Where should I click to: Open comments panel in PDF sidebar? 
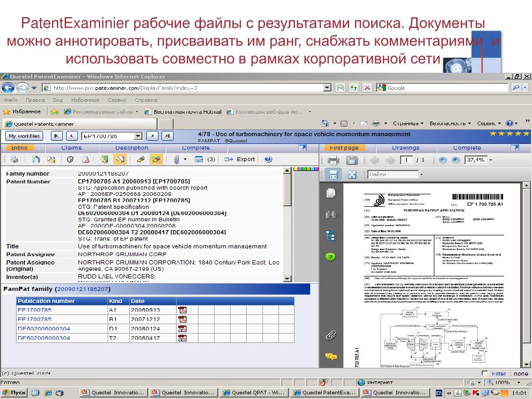click(331, 356)
